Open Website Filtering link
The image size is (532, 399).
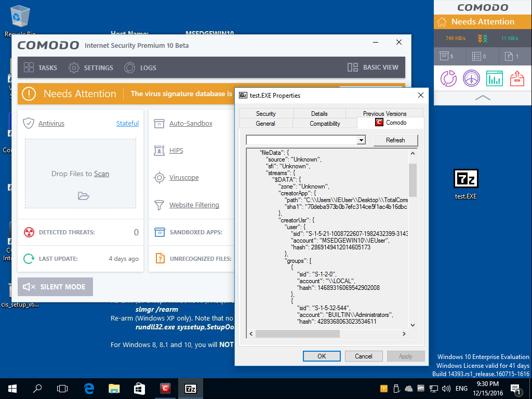pyautogui.click(x=194, y=205)
